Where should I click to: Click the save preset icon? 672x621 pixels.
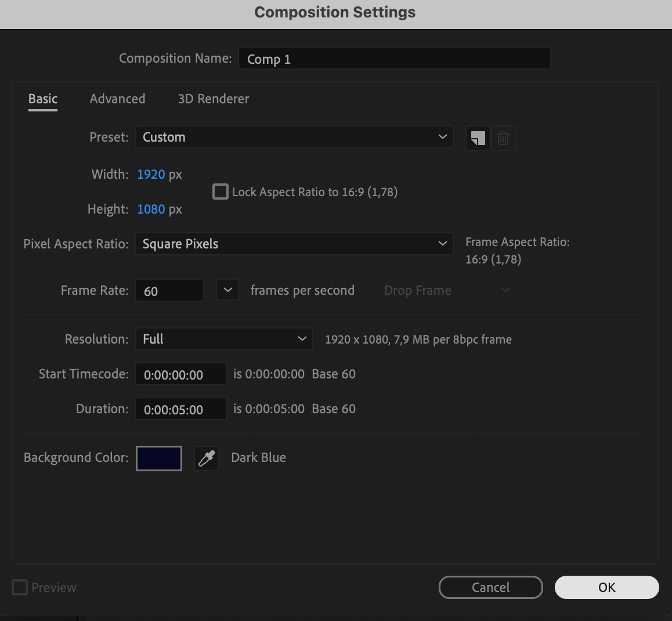[478, 138]
